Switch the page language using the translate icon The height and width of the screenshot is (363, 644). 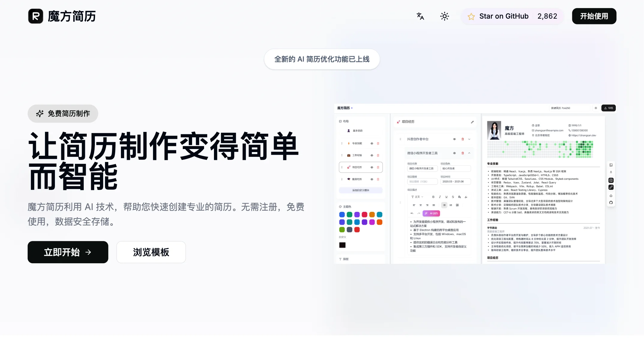(420, 16)
